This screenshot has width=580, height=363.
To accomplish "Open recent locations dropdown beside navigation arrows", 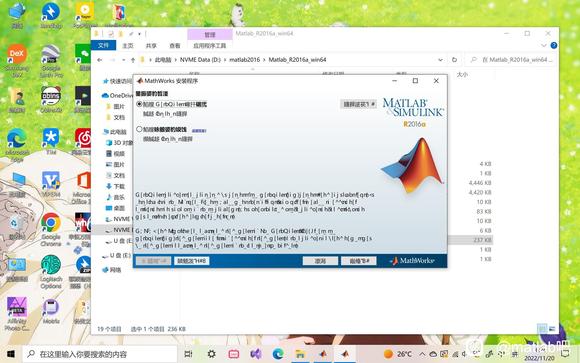I will 124,60.
